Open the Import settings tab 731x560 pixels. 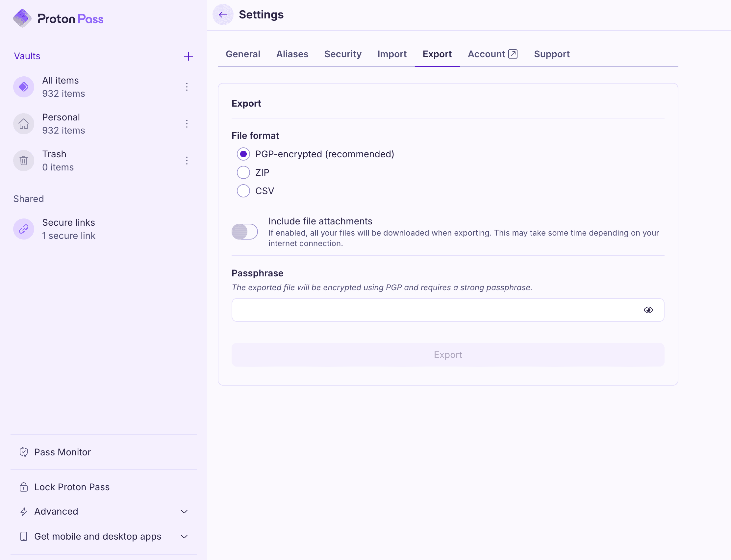(392, 54)
